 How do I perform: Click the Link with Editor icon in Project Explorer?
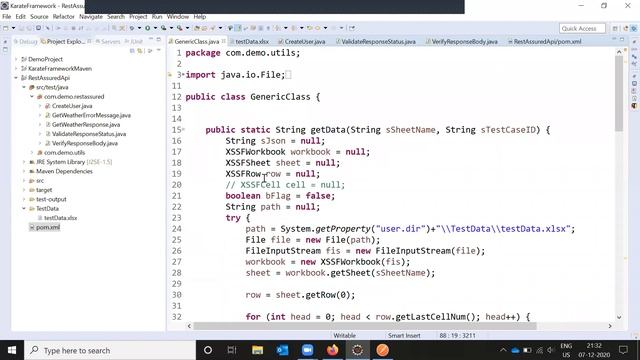pyautogui.click(x=140, y=51)
